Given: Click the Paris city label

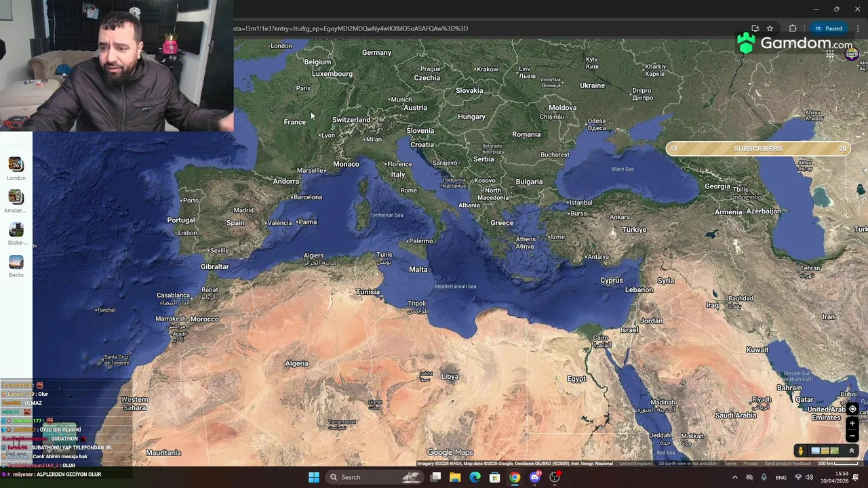Looking at the screenshot, I should tap(303, 88).
